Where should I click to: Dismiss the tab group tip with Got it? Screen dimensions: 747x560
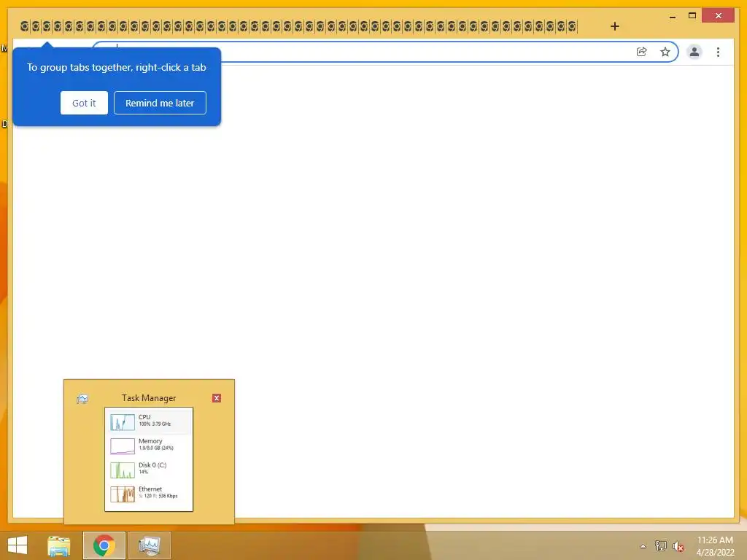click(84, 103)
